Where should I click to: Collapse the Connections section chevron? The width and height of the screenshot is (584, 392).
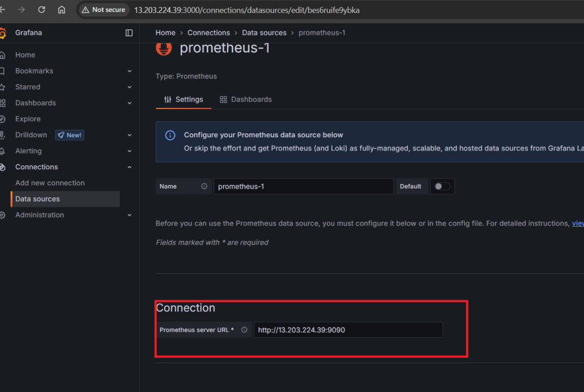tap(129, 167)
